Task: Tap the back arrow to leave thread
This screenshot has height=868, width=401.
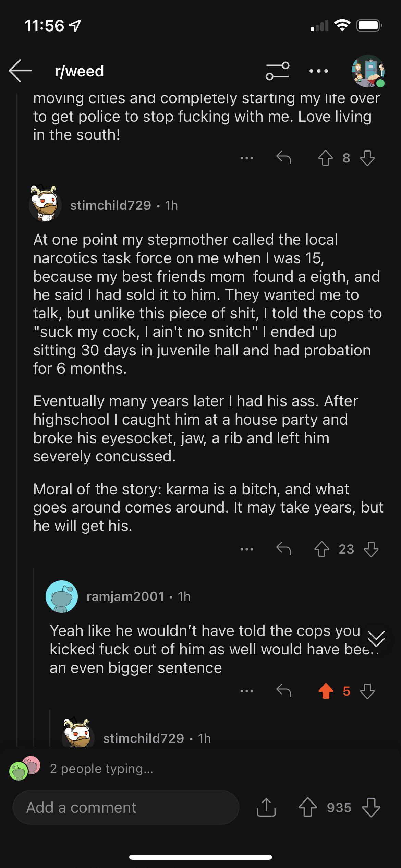Action: pyautogui.click(x=20, y=71)
